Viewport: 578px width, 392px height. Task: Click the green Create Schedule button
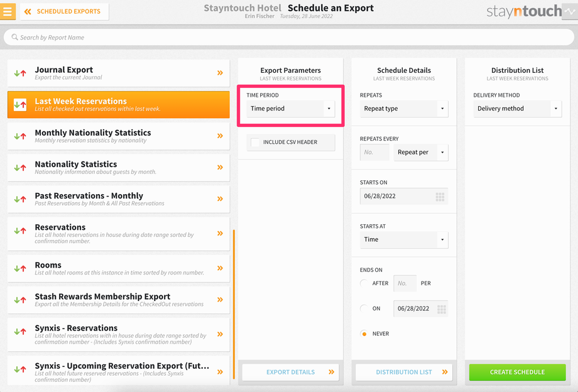pos(517,372)
